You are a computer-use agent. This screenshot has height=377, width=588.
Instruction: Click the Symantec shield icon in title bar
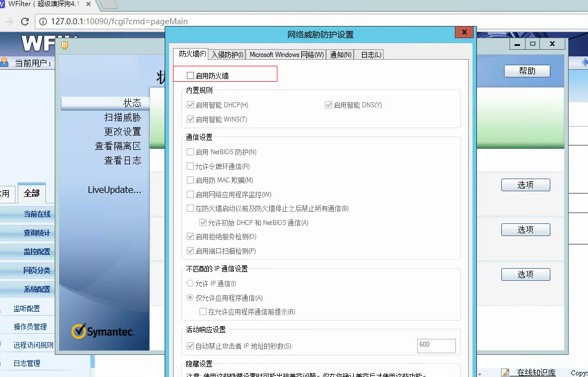click(65, 45)
